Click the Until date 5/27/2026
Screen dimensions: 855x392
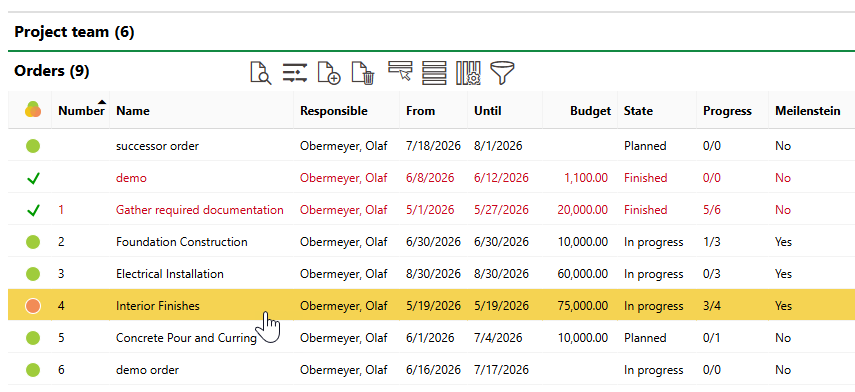pyautogui.click(x=501, y=210)
